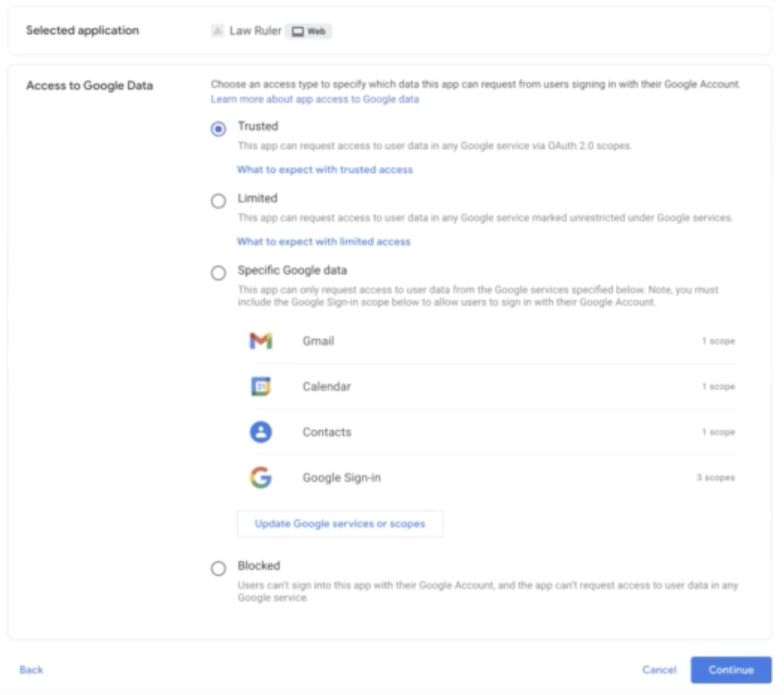Select the Trusted access radio button

218,128
